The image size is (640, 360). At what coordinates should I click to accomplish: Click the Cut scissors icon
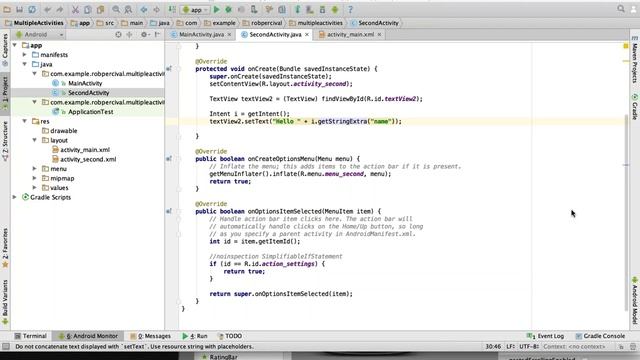76,9
